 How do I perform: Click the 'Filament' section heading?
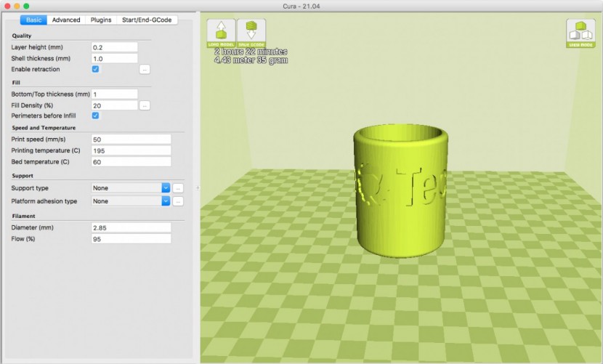point(23,217)
